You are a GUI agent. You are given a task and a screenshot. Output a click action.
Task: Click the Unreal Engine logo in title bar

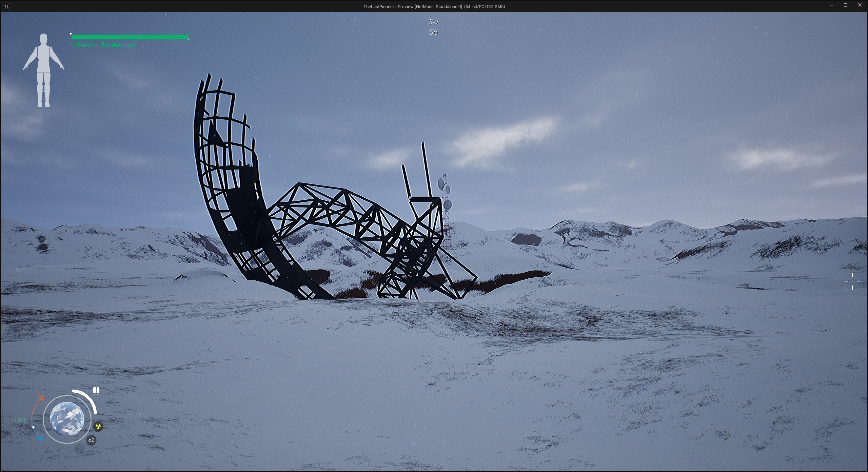click(6, 6)
